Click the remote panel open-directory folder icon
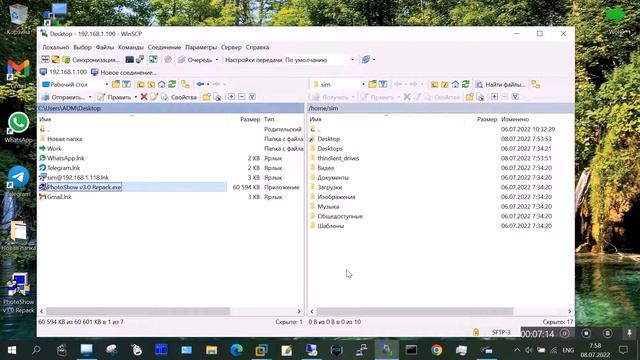Image resolution: width=640 pixels, height=360 pixels. [x=372, y=84]
